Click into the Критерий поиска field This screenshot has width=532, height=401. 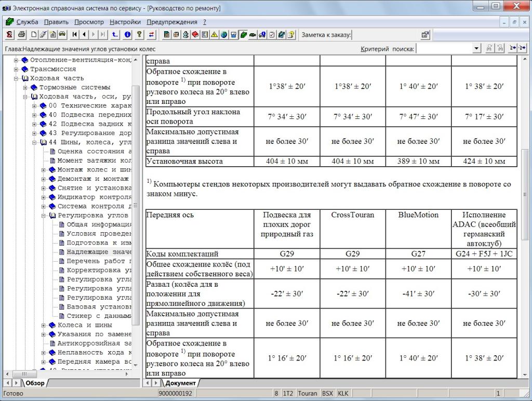tap(445, 48)
